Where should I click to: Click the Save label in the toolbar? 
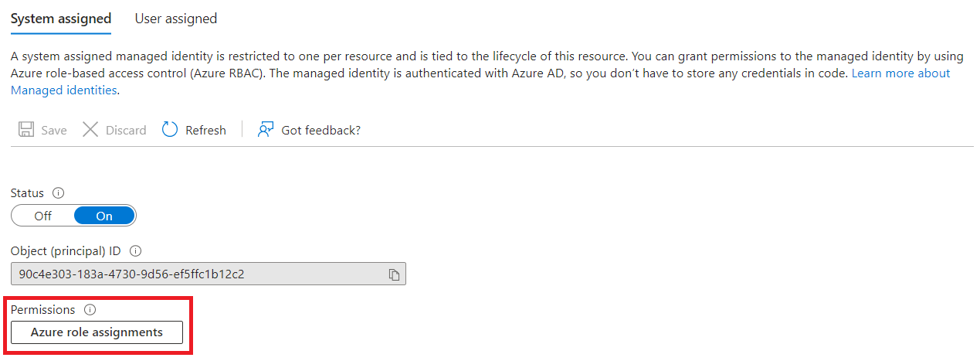[54, 130]
